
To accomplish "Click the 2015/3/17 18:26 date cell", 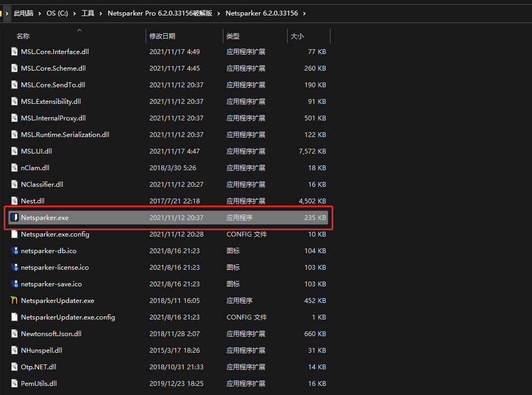I will click(x=175, y=350).
